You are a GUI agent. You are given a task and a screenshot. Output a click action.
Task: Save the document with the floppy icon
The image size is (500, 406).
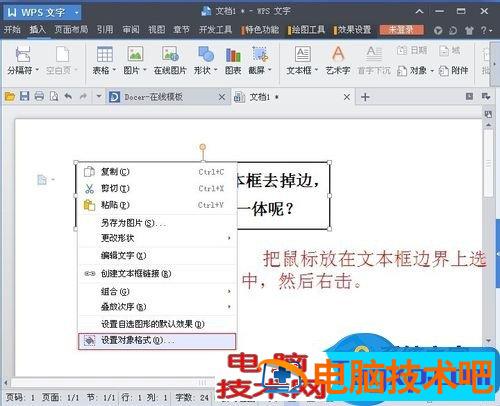coord(24,97)
